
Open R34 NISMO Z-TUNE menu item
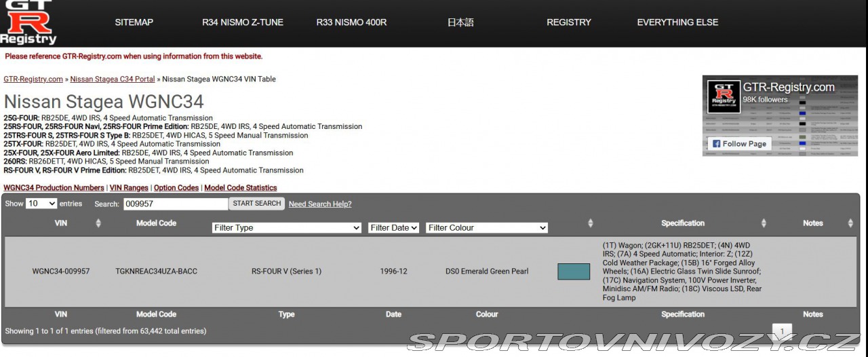[x=243, y=22]
